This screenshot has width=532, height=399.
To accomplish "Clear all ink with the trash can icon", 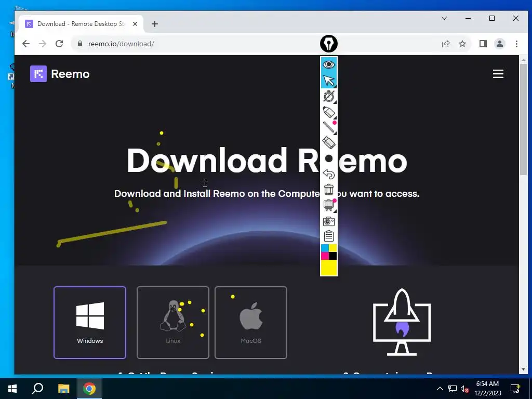I will (329, 189).
